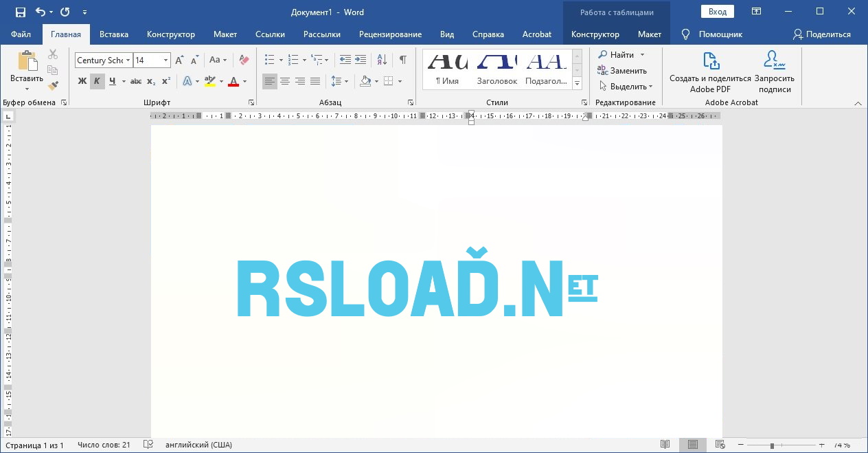Align text to the right
Screen dimensions: 868x453
(300, 81)
